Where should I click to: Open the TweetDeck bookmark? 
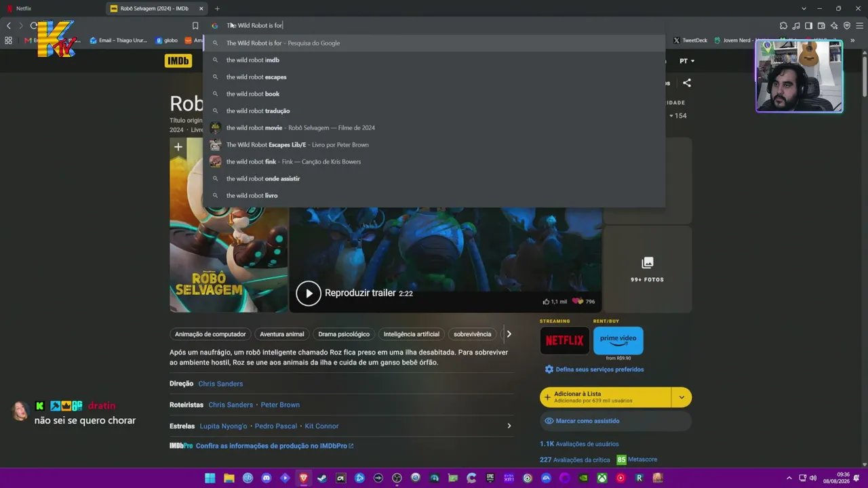[x=690, y=41]
